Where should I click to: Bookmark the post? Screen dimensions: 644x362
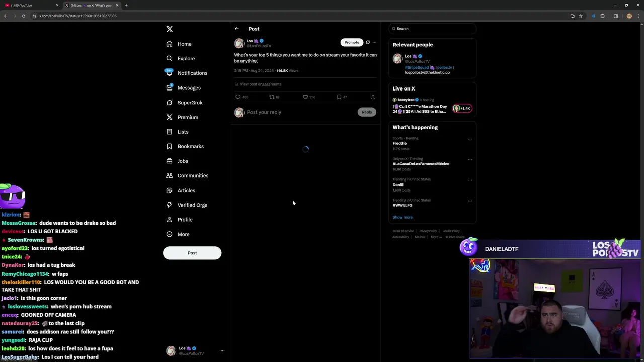(x=339, y=97)
